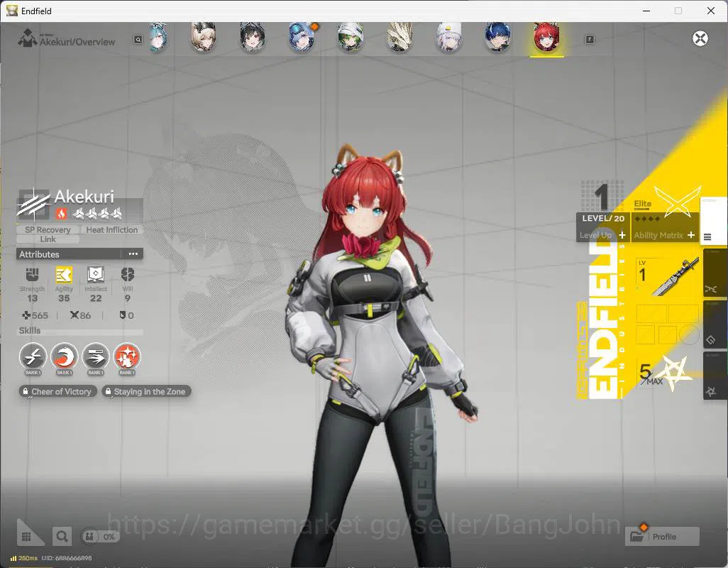The height and width of the screenshot is (568, 728).
Task: Click the Endfield window title icon
Action: coord(12,10)
